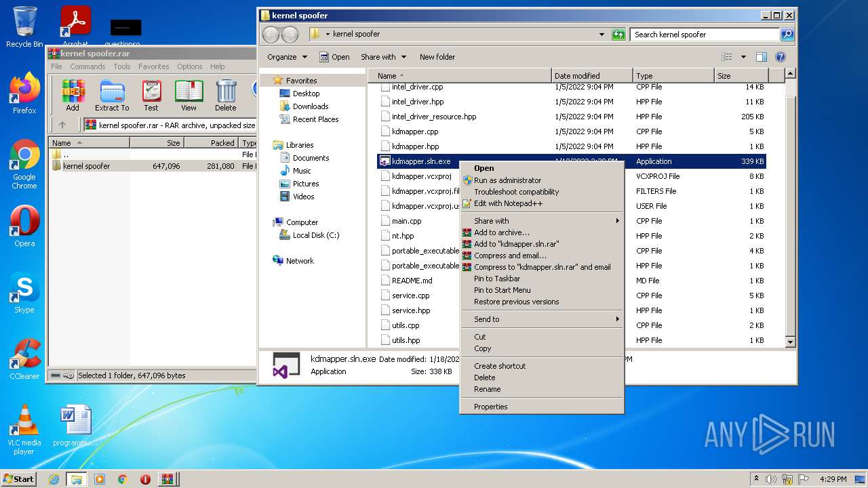
Task: Click the View icon in WinRAR toolbar
Action: point(189,95)
